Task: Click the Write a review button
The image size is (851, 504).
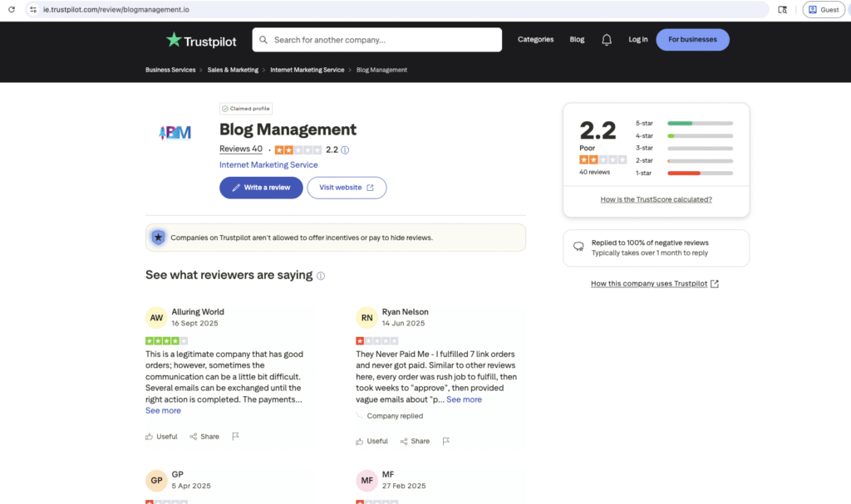Action: click(x=261, y=188)
